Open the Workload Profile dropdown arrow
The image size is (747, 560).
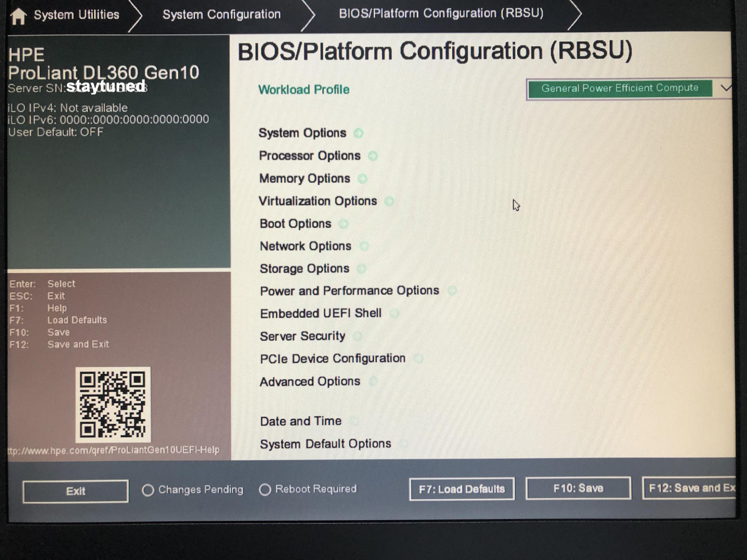coord(725,88)
